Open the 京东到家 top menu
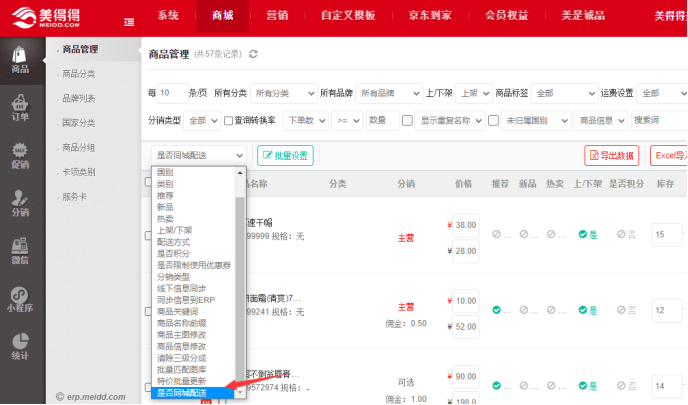 (430, 16)
